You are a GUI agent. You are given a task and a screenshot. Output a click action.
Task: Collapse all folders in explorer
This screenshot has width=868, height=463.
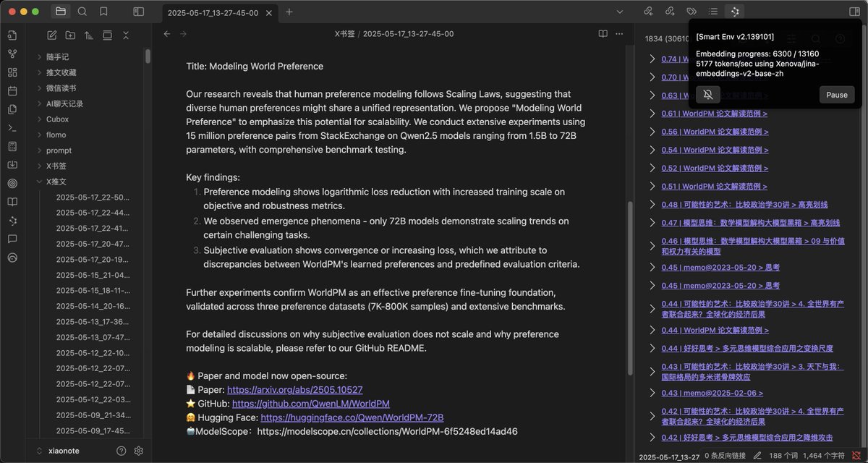125,35
